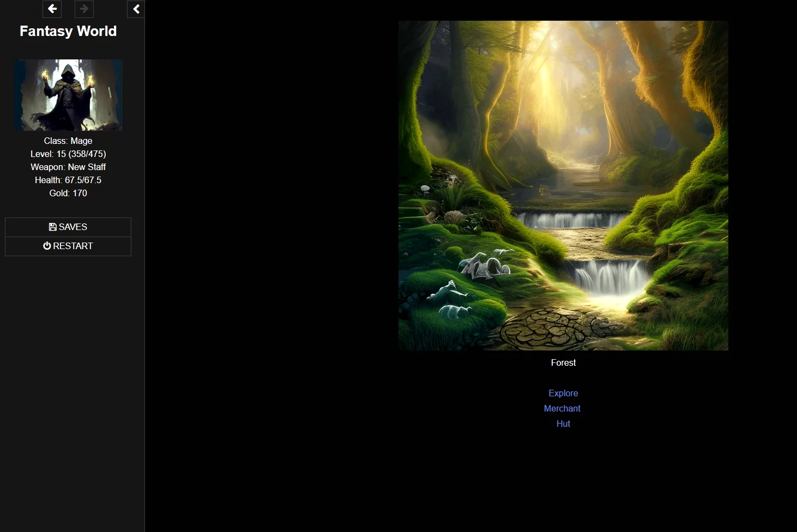This screenshot has height=532, width=797.
Task: Choose the Explore link
Action: (563, 394)
